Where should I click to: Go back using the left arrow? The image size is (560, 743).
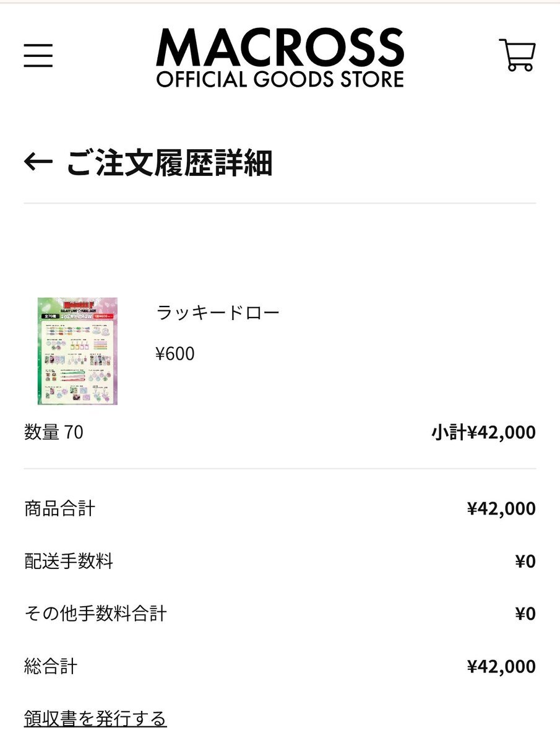click(38, 162)
